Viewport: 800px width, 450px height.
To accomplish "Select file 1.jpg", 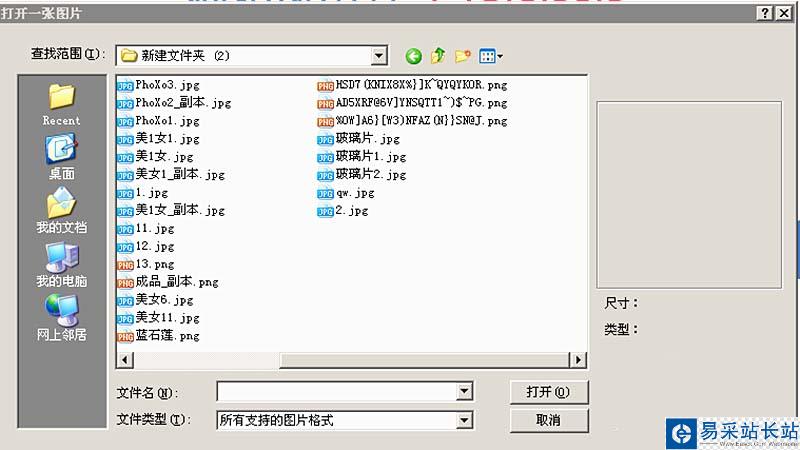I will pos(142,193).
